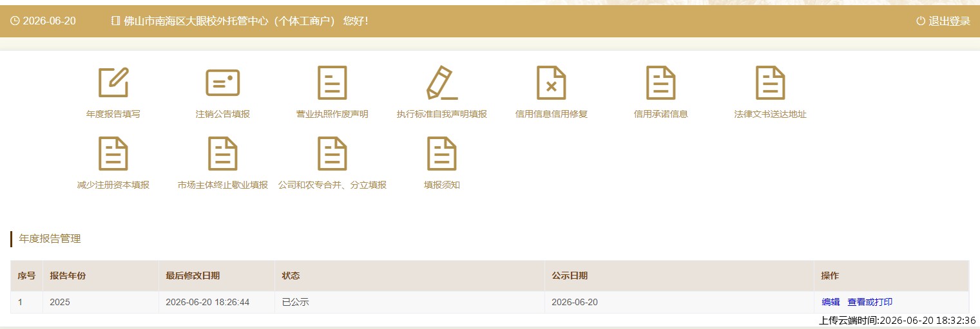Open the 公司和农专合并、分立填报 icon
The image size is (980, 329).
332,153
